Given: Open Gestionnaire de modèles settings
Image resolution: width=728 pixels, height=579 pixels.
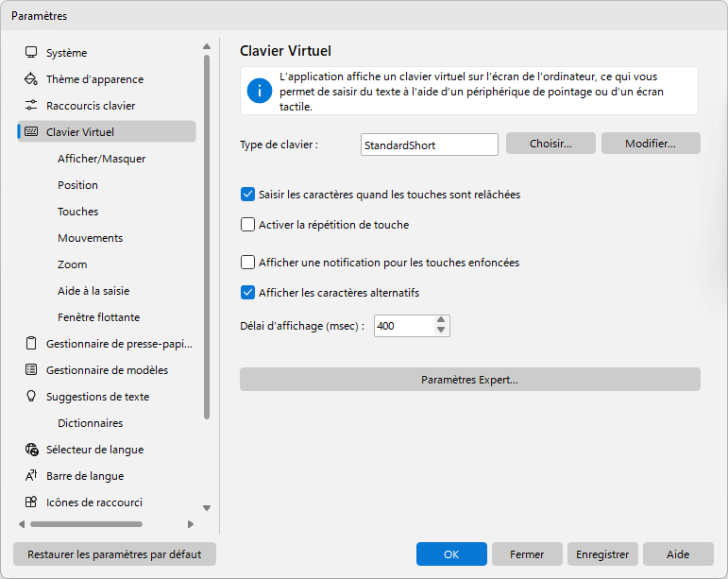Looking at the screenshot, I should coord(107,370).
